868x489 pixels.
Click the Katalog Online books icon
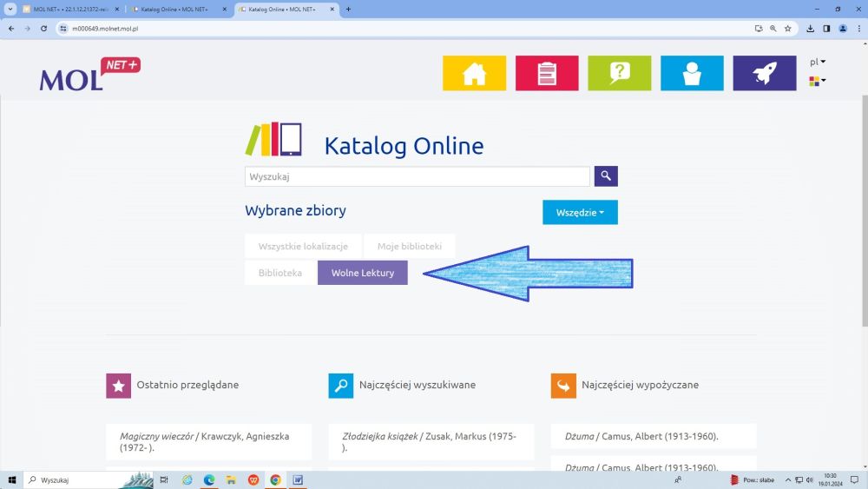click(273, 139)
